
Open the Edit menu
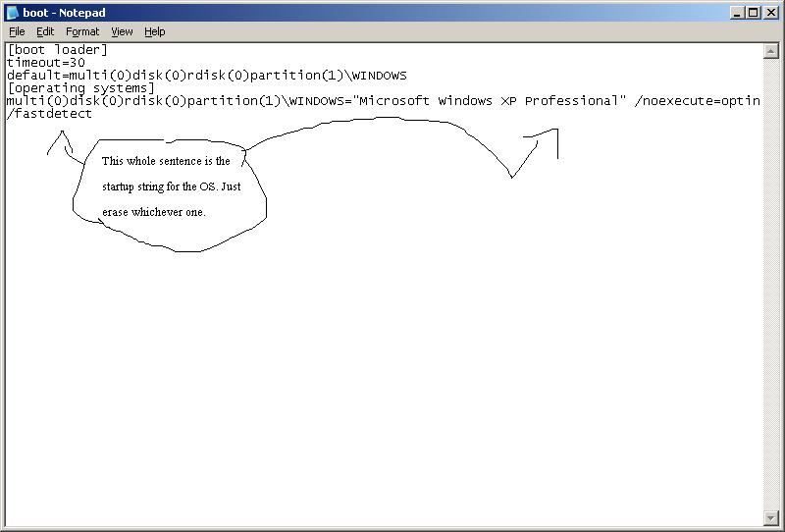pos(45,31)
